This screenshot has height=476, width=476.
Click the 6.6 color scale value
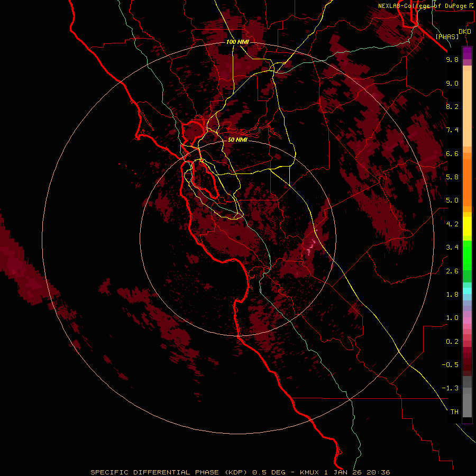coord(452,153)
